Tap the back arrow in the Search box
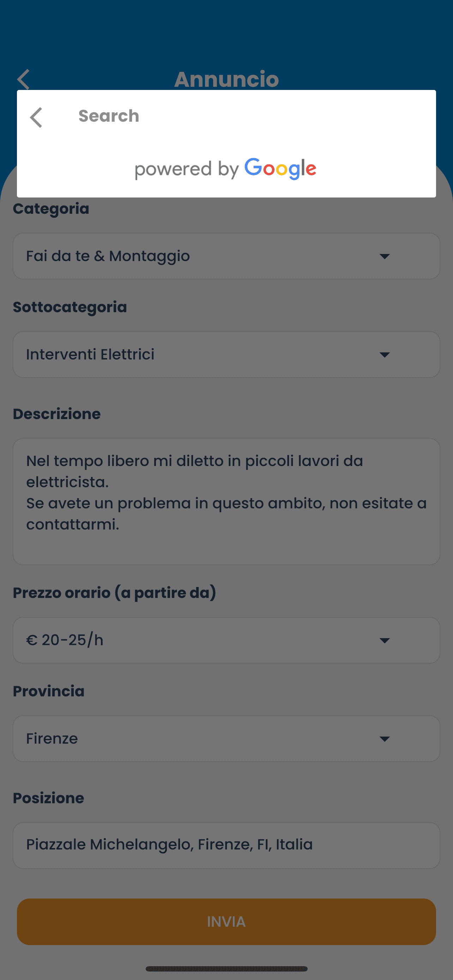Image resolution: width=453 pixels, height=980 pixels. click(36, 117)
